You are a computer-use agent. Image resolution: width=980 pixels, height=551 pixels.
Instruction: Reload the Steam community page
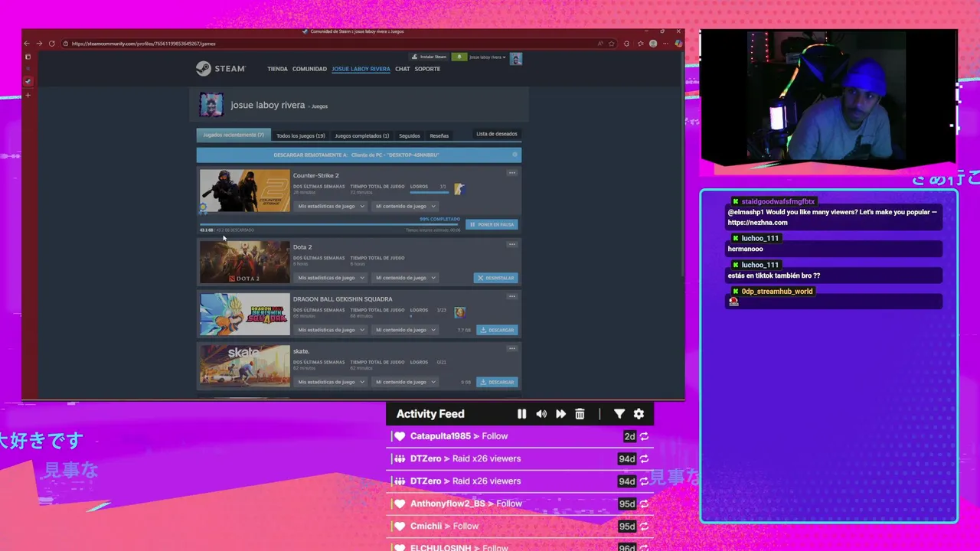pyautogui.click(x=51, y=44)
